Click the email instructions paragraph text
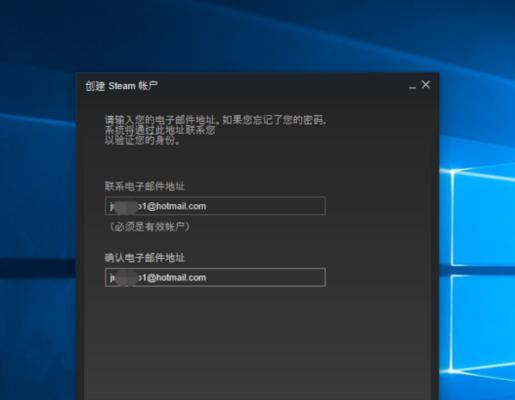Image resolution: width=515 pixels, height=400 pixels. tap(216, 130)
